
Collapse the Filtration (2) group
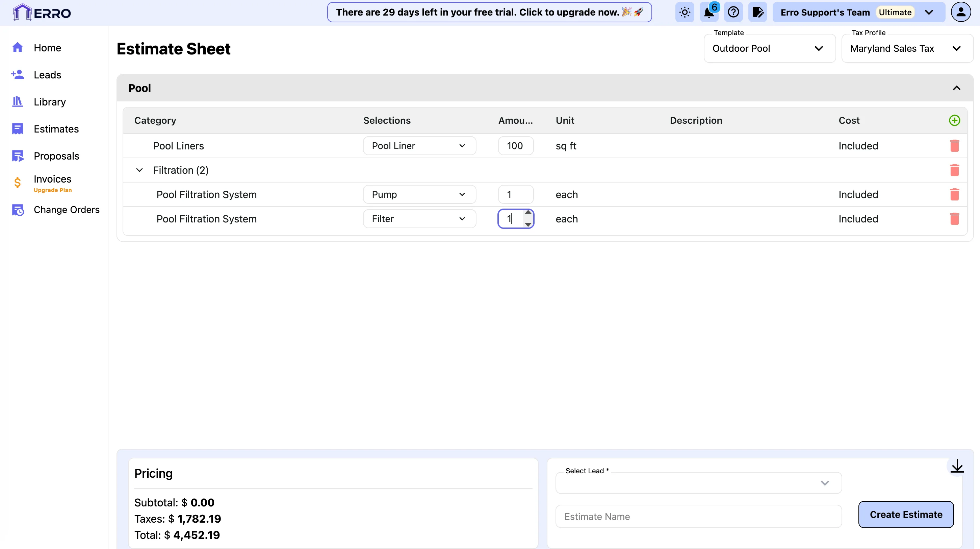(x=139, y=170)
